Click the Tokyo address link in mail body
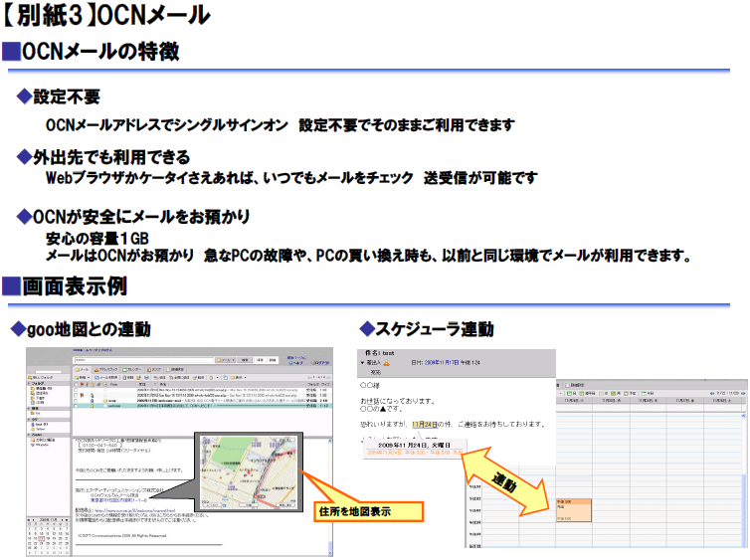This screenshot has height=560, width=750. tap(118, 500)
